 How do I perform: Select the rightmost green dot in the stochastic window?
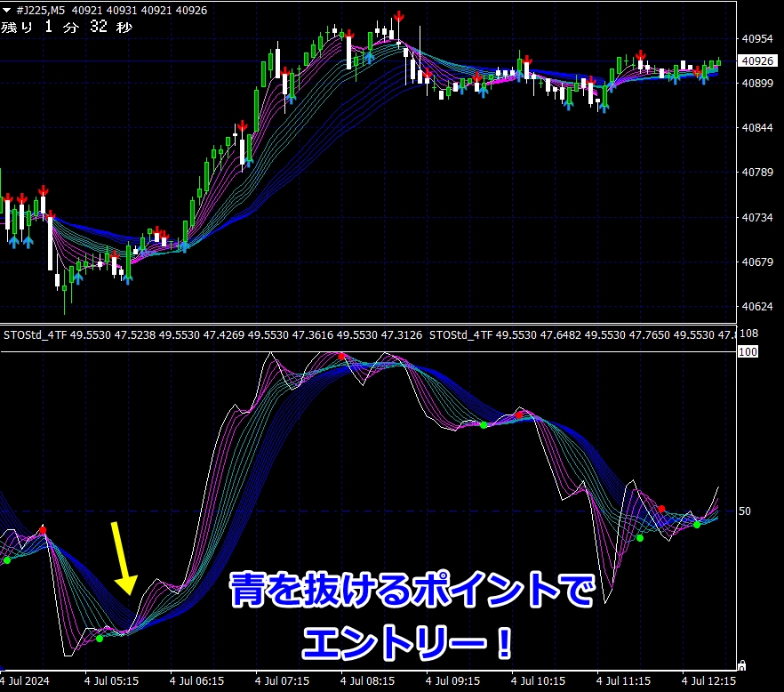pos(697,525)
